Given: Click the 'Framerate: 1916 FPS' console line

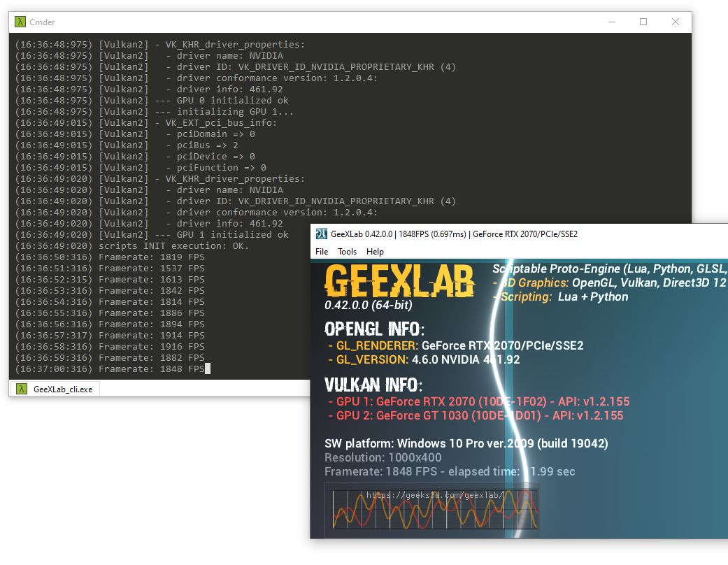Looking at the screenshot, I should 110,347.
